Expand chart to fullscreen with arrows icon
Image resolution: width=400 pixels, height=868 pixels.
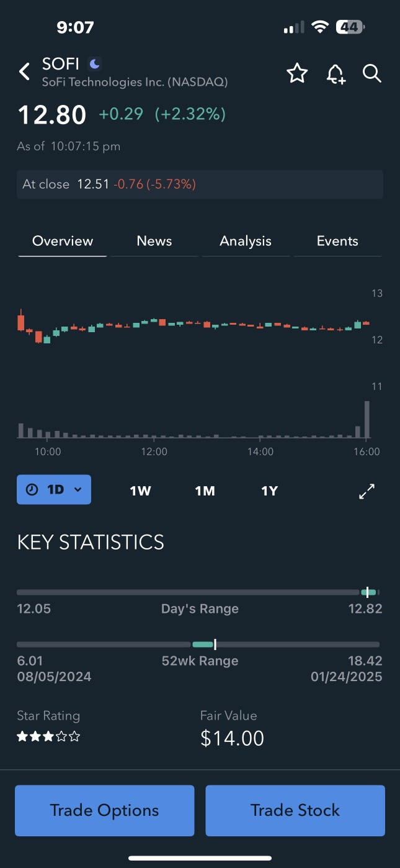pos(367,491)
